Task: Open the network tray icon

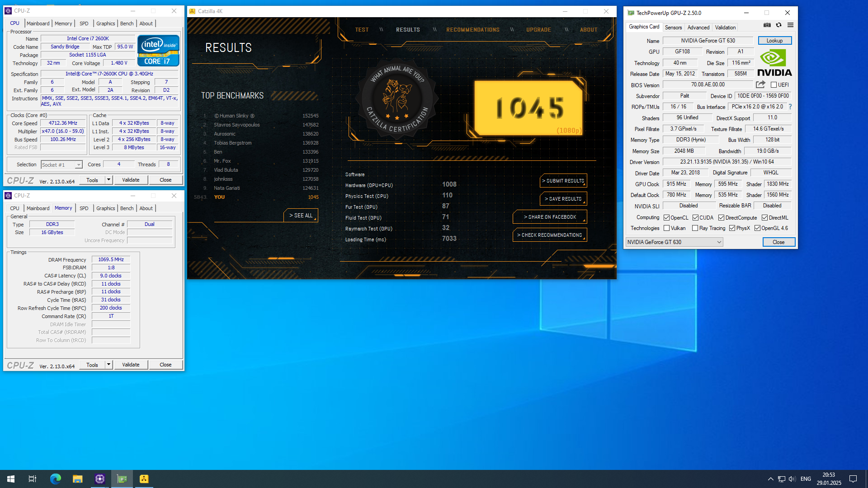Action: (781, 479)
